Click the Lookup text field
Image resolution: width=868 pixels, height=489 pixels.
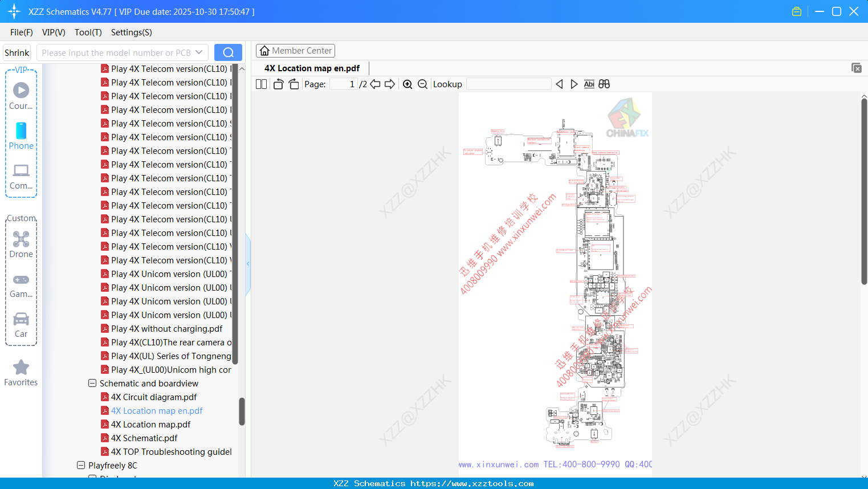click(508, 84)
